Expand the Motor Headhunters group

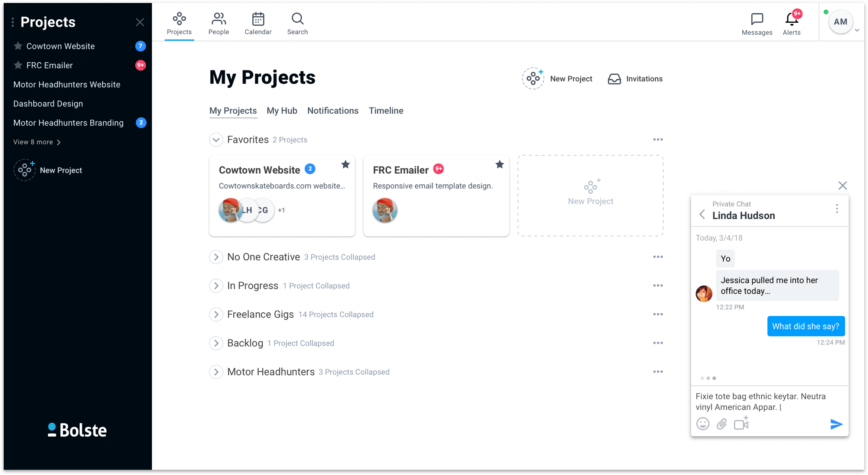coord(216,372)
